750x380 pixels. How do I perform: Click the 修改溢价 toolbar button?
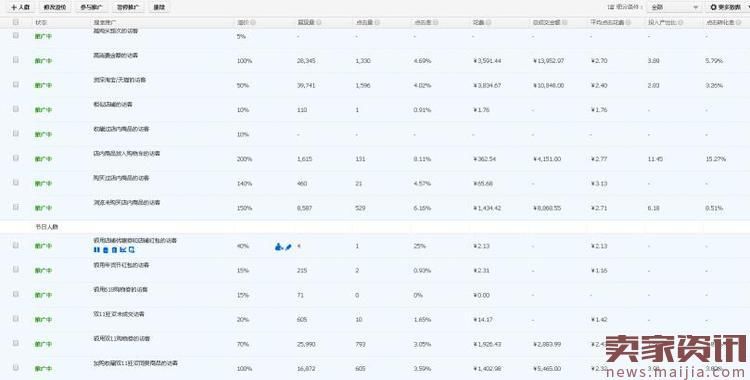point(55,8)
